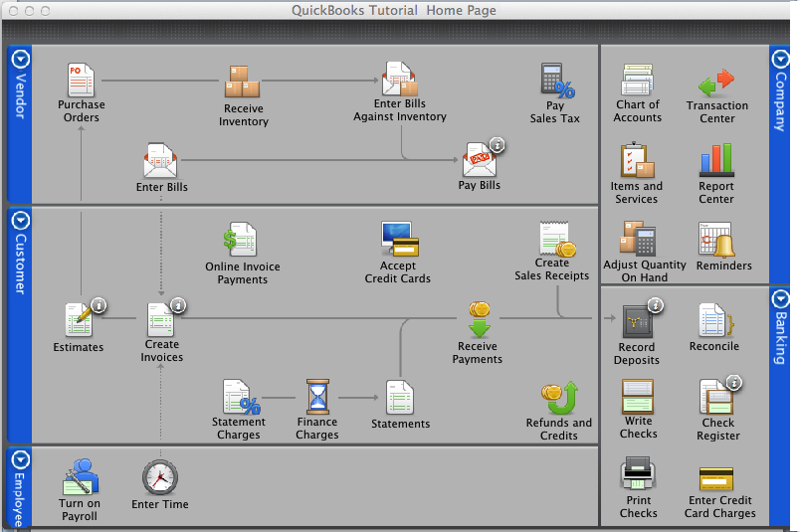This screenshot has height=532, width=800.
Task: Open Finance Charges hourglass icon
Action: pos(317,397)
